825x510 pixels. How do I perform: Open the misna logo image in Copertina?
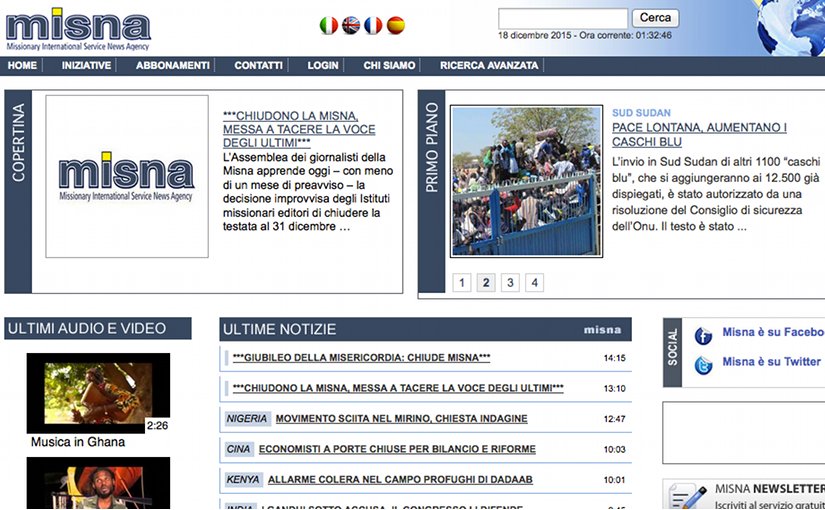tap(127, 176)
